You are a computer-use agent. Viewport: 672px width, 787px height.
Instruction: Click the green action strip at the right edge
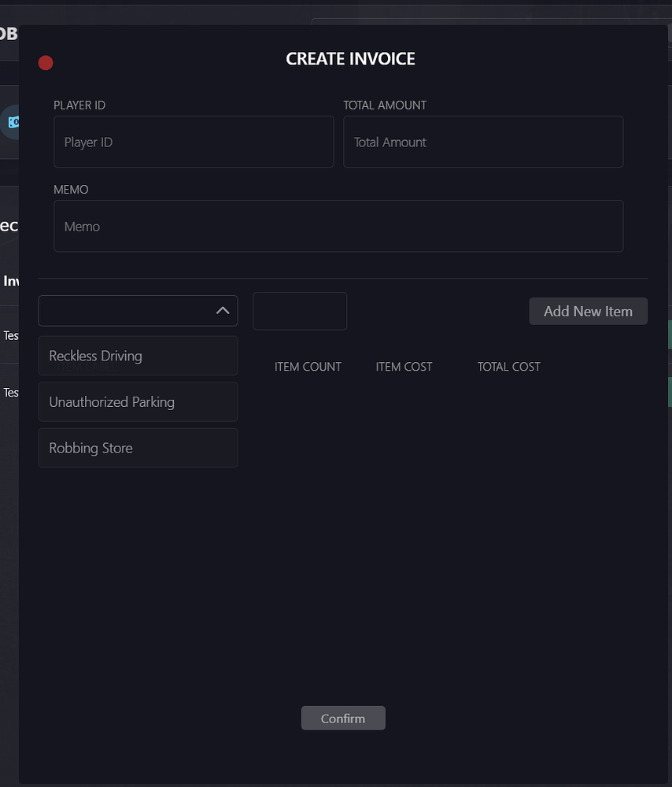coord(668,334)
